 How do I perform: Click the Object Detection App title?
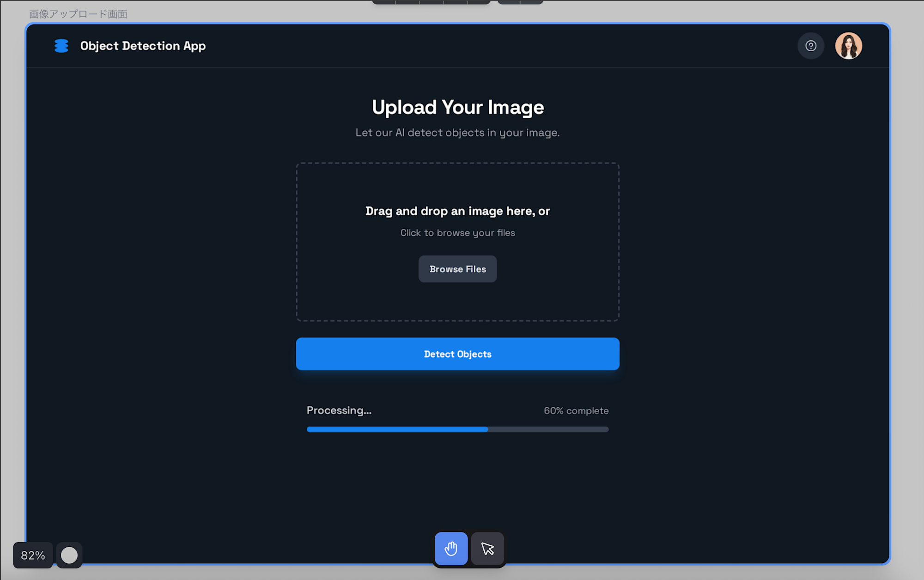143,46
